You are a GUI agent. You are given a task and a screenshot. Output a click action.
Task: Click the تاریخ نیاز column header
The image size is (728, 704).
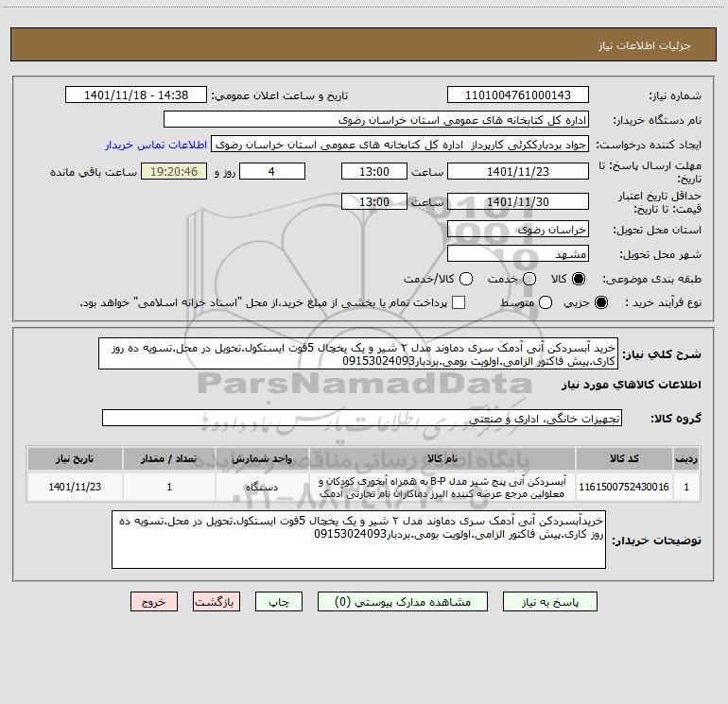pos(75,458)
